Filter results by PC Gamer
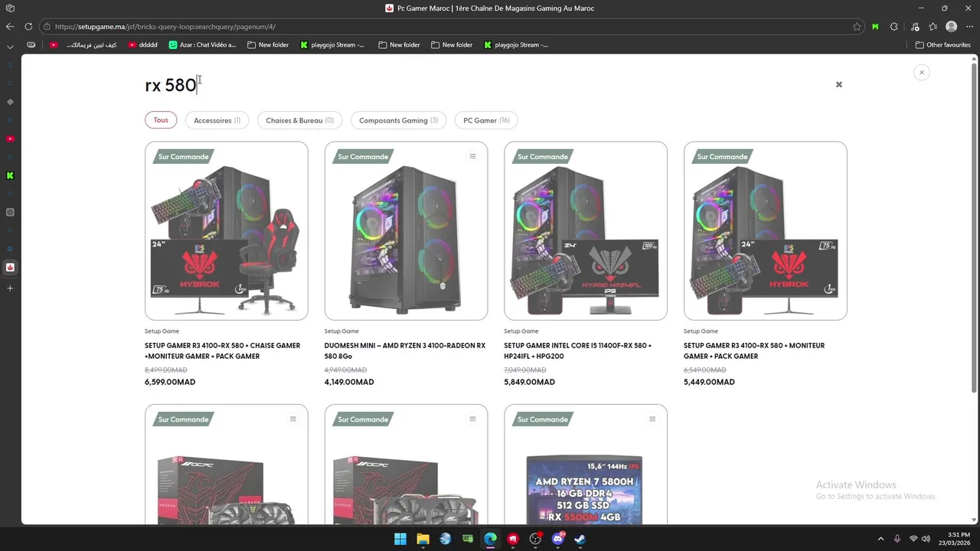This screenshot has width=980, height=551. coord(486,120)
